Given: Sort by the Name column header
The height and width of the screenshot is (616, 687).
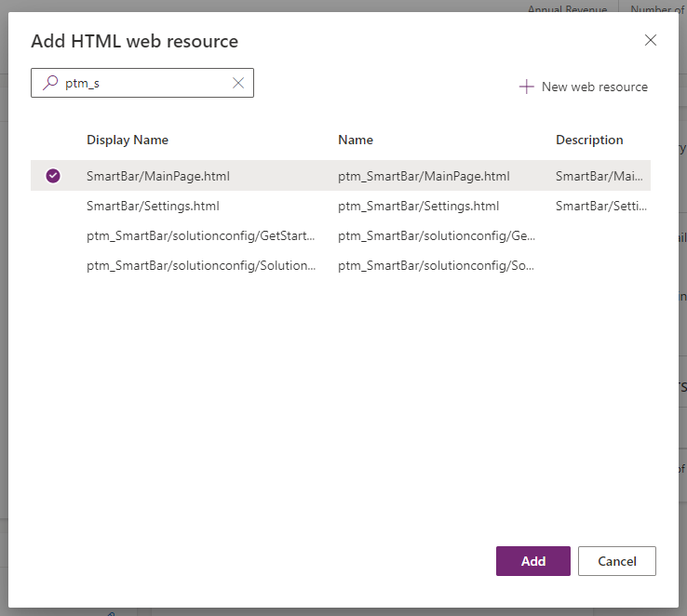Looking at the screenshot, I should tap(356, 140).
